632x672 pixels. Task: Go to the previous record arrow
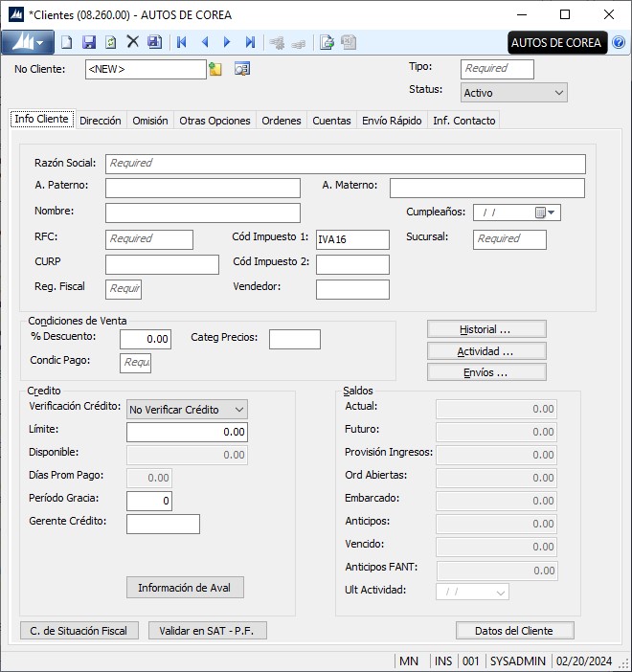click(205, 42)
